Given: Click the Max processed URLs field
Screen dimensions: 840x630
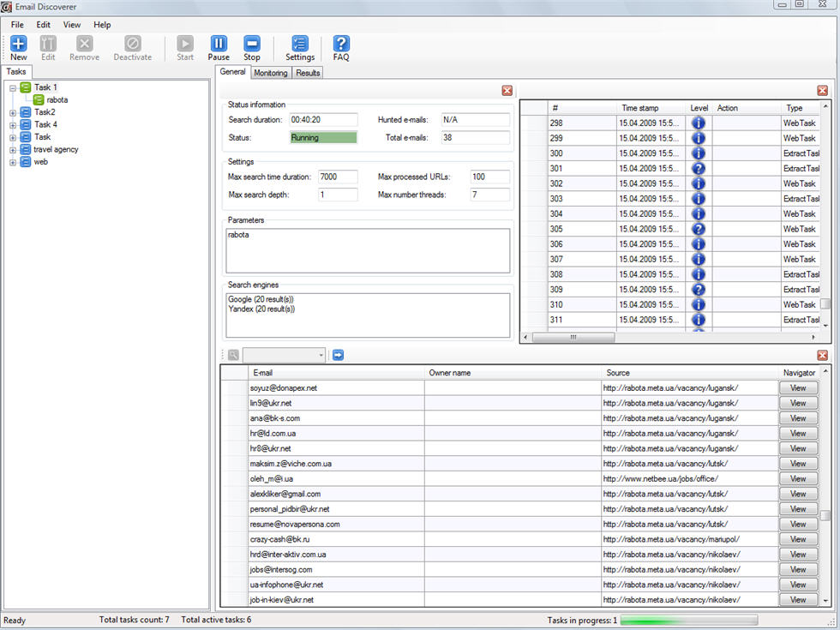Looking at the screenshot, I should (x=489, y=177).
